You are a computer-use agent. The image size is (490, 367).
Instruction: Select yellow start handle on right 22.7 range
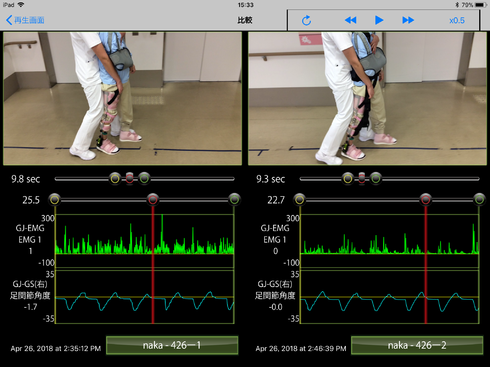point(299,200)
